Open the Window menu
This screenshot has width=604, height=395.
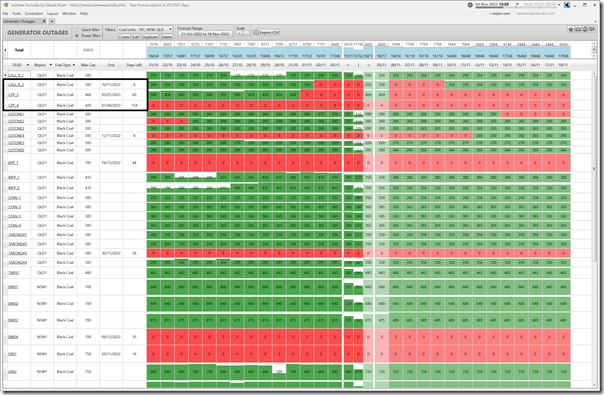(x=69, y=13)
